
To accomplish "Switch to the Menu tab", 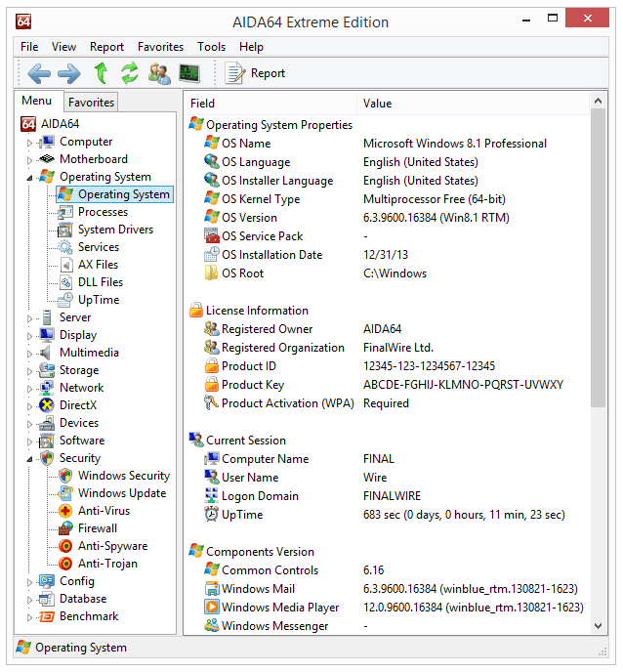I will point(37,101).
